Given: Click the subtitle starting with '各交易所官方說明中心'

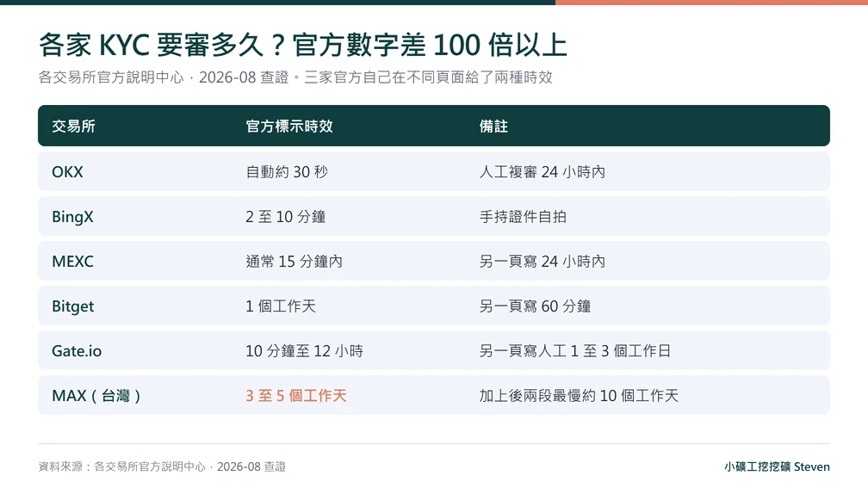Looking at the screenshot, I should click(x=295, y=77).
